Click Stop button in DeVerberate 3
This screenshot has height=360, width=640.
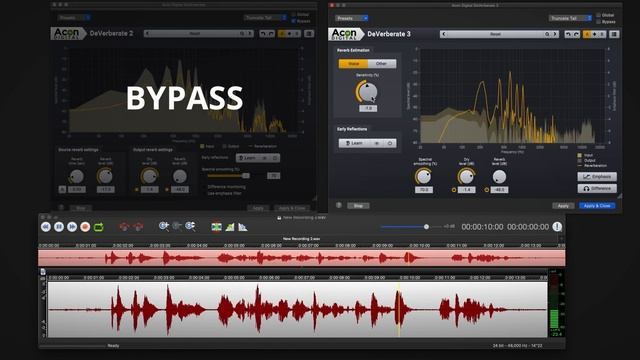pos(358,206)
